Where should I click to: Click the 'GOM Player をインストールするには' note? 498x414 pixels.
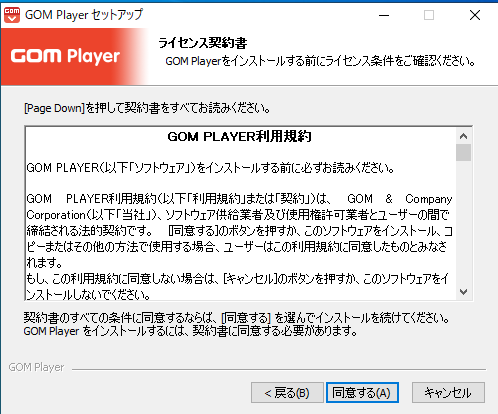[191, 331]
